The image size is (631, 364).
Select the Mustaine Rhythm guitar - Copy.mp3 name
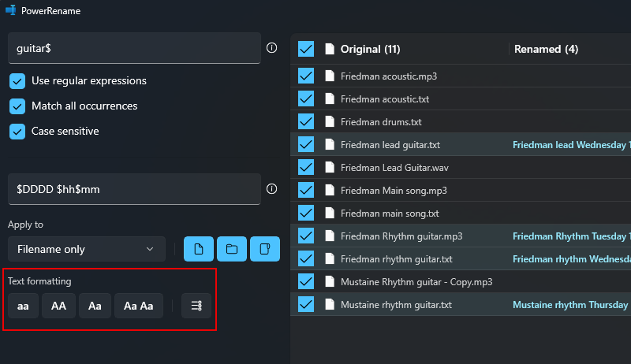[x=416, y=281]
